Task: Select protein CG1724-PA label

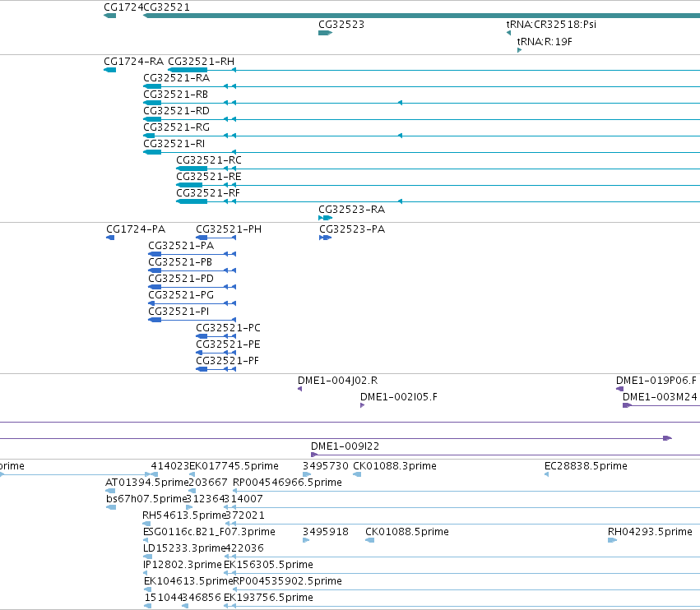Action: click(136, 229)
